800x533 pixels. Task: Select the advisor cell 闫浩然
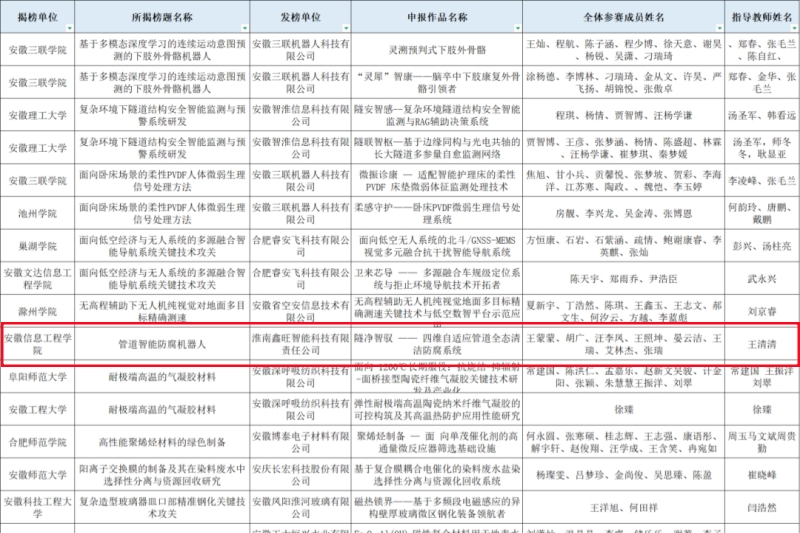(x=762, y=507)
